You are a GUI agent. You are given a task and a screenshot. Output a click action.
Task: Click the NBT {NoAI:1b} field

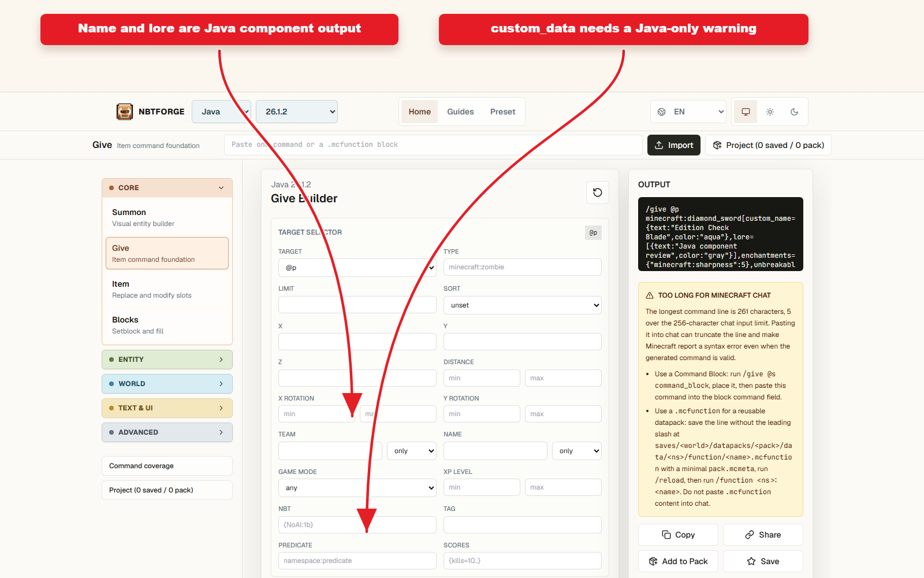coord(357,525)
